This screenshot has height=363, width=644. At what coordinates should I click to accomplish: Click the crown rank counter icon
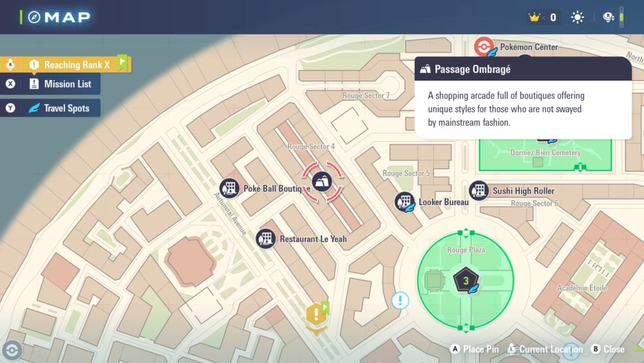pyautogui.click(x=534, y=17)
